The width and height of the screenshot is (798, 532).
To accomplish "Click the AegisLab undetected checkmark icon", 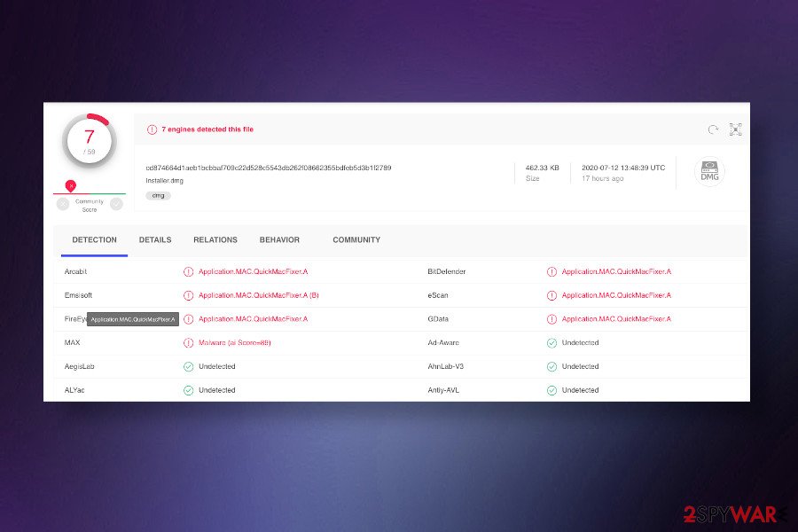I will (x=188, y=366).
